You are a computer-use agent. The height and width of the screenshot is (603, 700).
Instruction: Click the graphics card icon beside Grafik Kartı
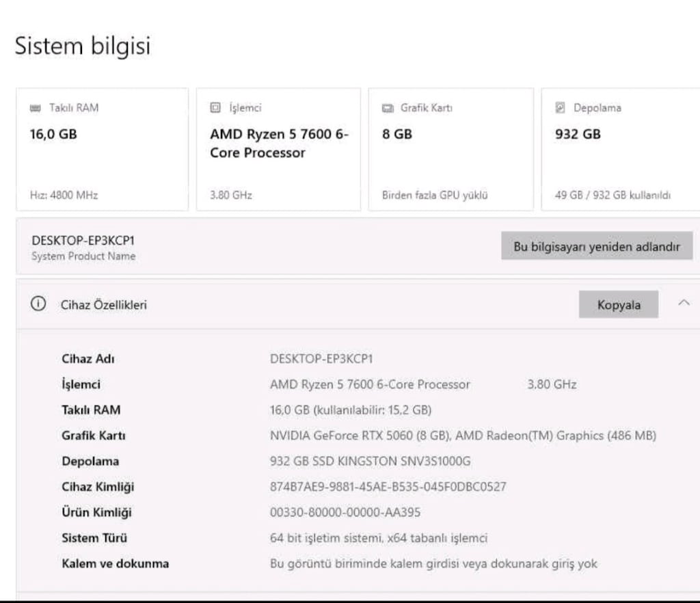388,108
